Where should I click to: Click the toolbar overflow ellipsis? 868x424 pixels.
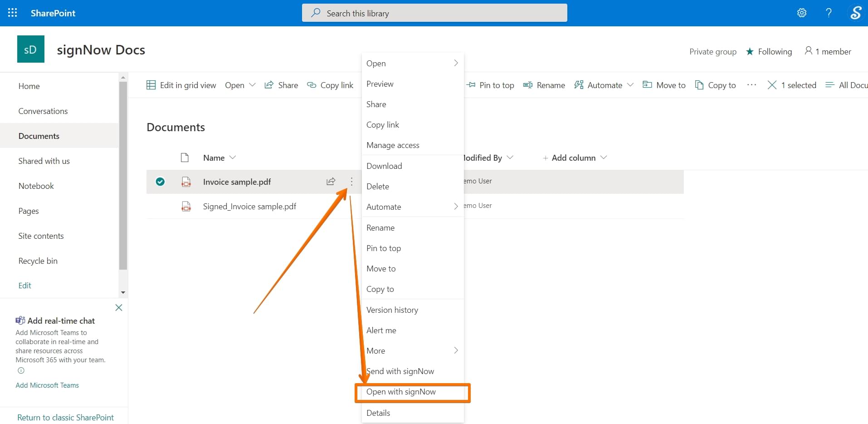pos(751,85)
